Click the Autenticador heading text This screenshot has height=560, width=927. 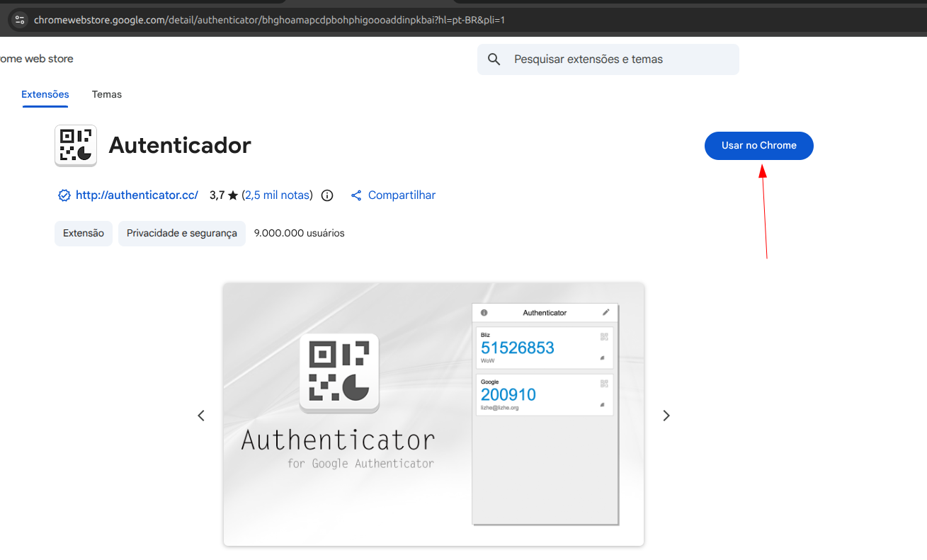[x=180, y=146]
